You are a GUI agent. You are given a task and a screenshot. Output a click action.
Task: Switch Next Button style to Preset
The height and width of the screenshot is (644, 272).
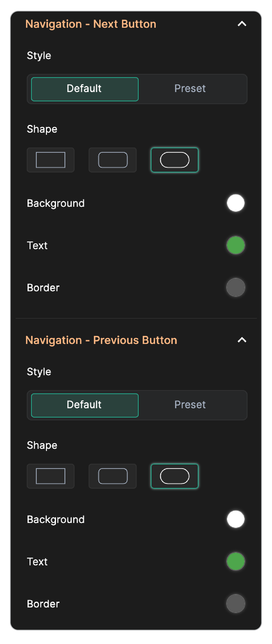pos(190,89)
